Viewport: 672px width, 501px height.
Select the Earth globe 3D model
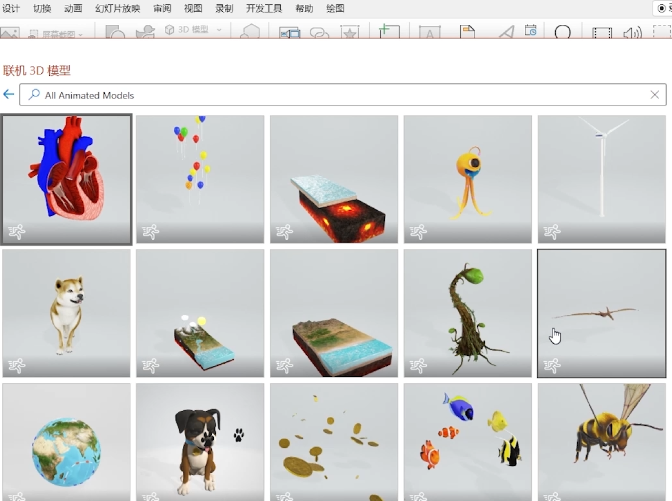66,442
